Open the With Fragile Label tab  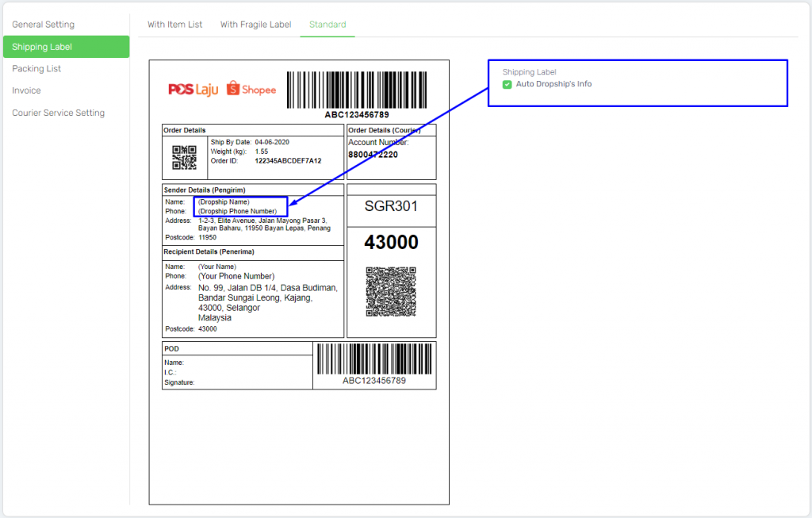tap(255, 24)
